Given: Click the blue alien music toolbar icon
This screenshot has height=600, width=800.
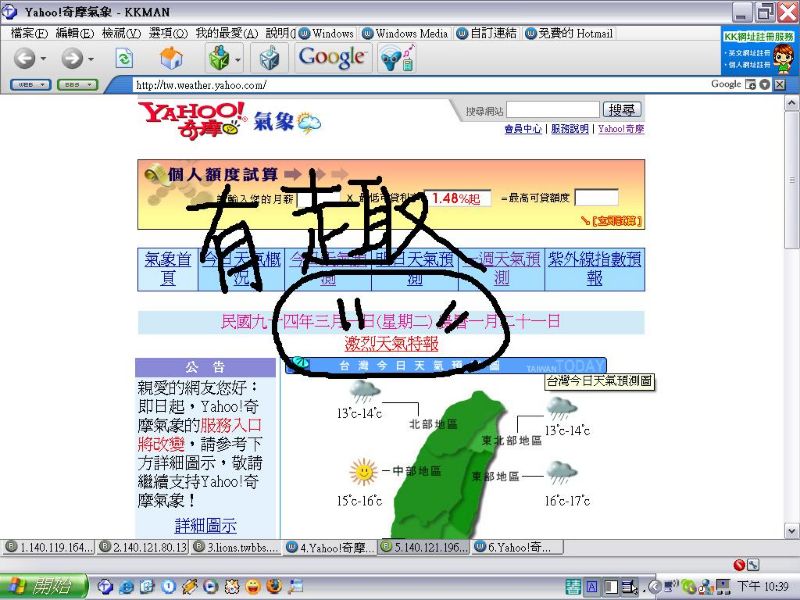Looking at the screenshot, I should (397, 58).
